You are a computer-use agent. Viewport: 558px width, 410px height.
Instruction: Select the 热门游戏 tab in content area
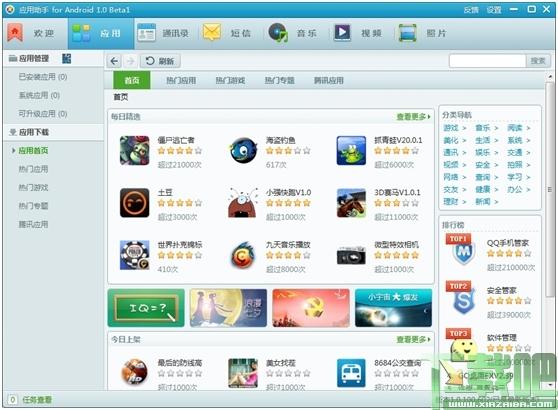[230, 80]
